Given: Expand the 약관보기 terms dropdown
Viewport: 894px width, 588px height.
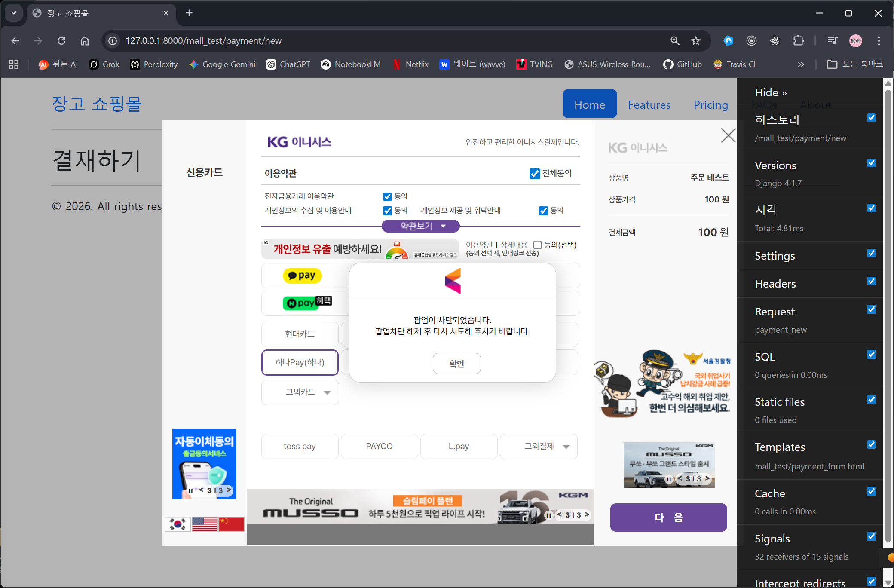Looking at the screenshot, I should tap(420, 226).
